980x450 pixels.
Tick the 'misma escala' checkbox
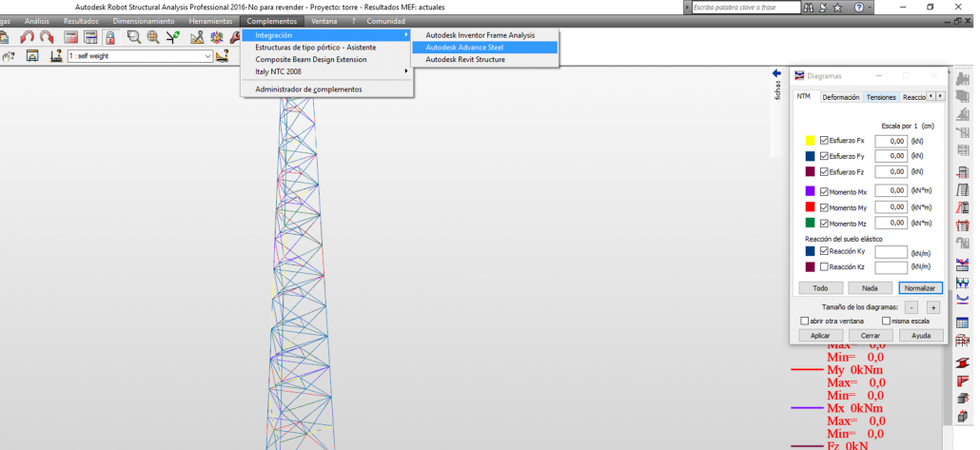click(x=886, y=321)
